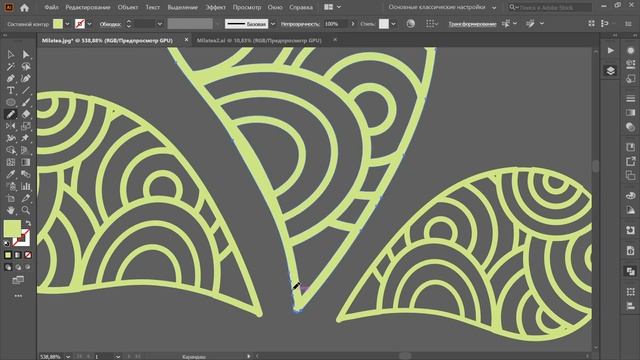Select the Curvature tool

(x=26, y=78)
